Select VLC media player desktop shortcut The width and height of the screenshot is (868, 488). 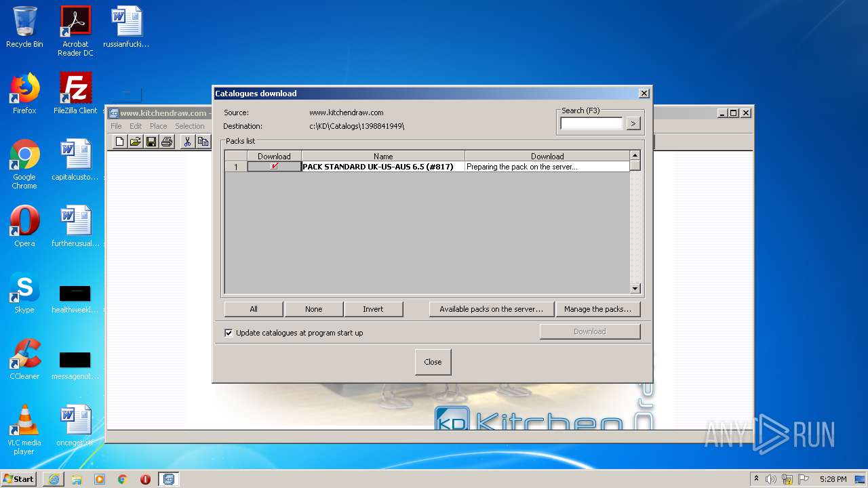[24, 430]
